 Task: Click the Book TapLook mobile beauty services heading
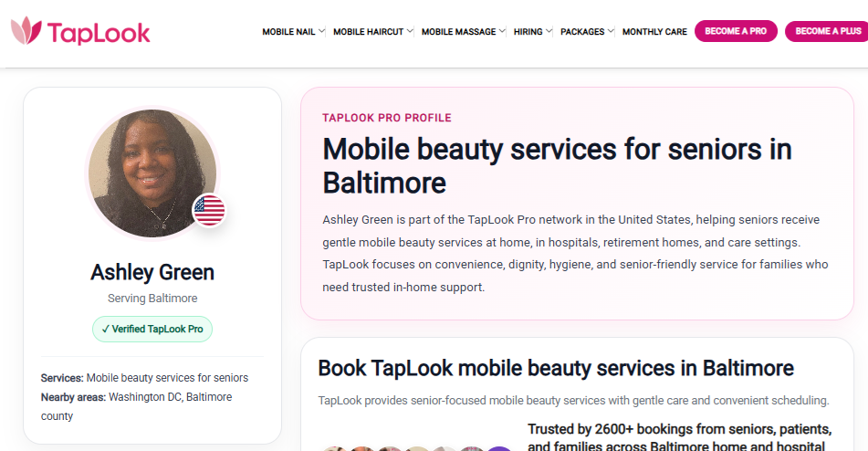tap(556, 368)
